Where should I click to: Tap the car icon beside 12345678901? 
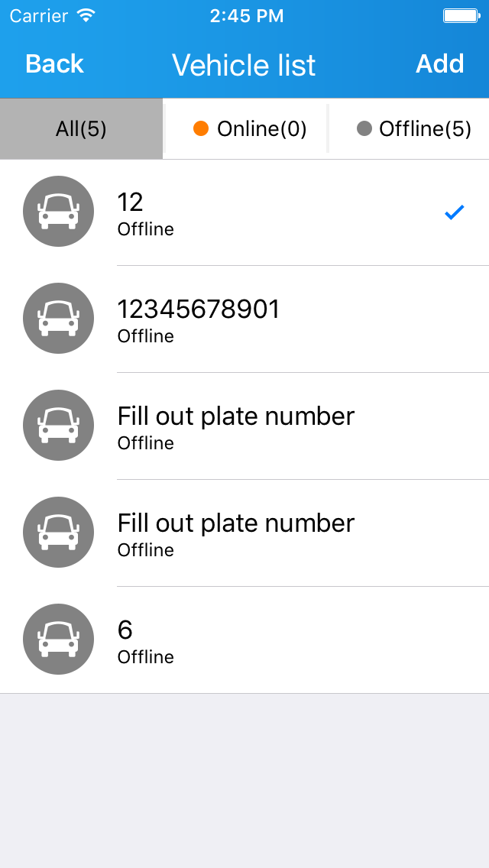(59, 319)
